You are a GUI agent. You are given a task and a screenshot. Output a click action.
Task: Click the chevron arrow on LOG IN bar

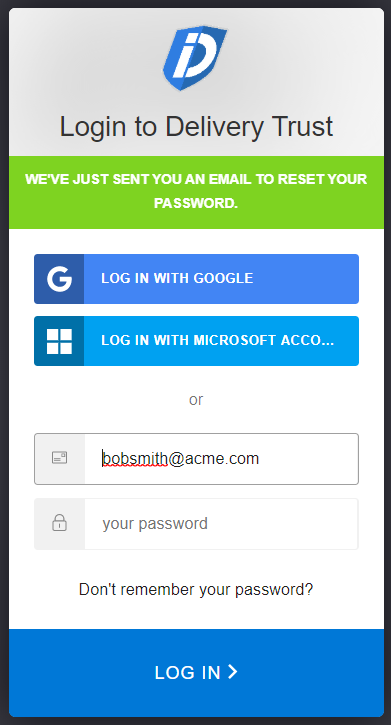click(233, 672)
